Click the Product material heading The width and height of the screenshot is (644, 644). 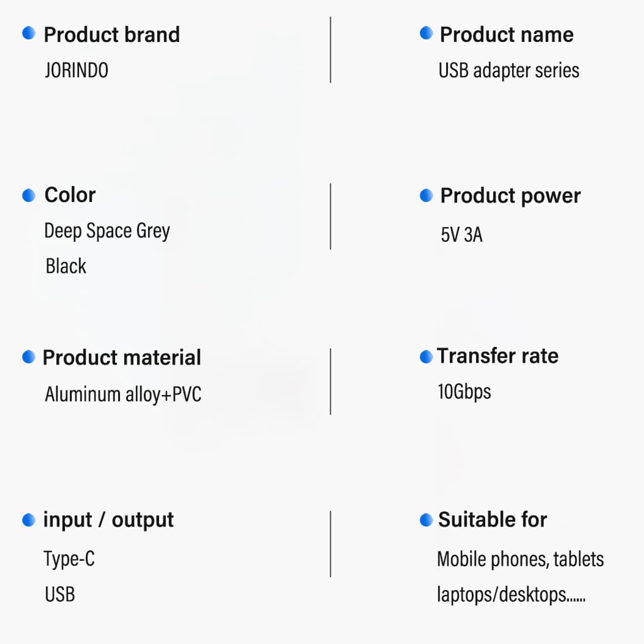coord(122,357)
